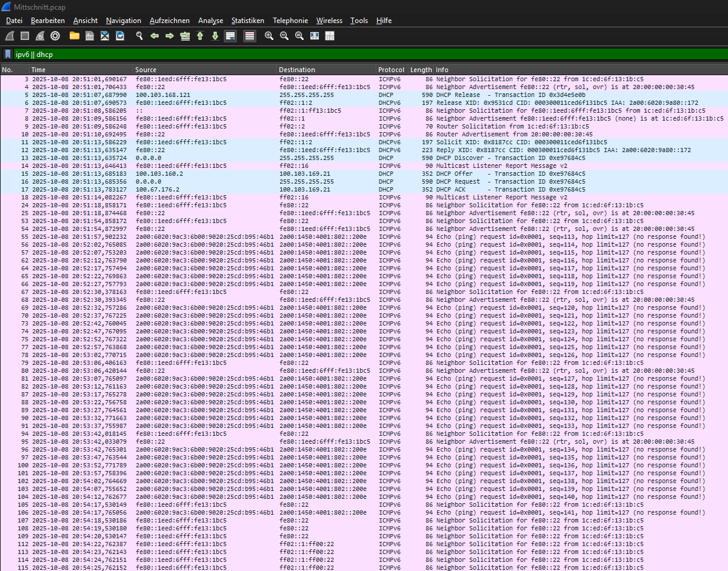This screenshot has width=728, height=571.
Task: Select packet 10 Router Advertisement row
Action: [x=364, y=135]
